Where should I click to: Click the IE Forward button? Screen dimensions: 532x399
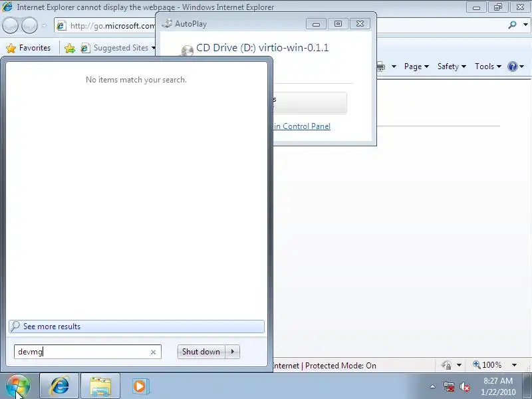tap(29, 25)
